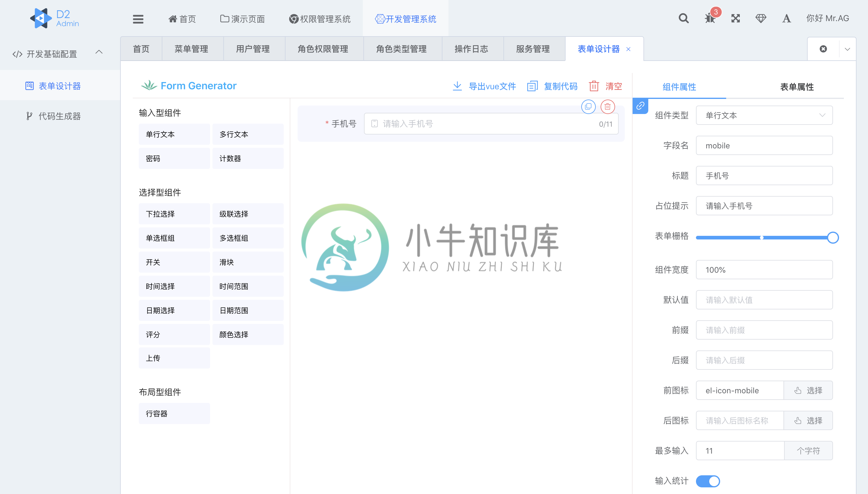Open the 菜单管理 page tab

point(191,49)
